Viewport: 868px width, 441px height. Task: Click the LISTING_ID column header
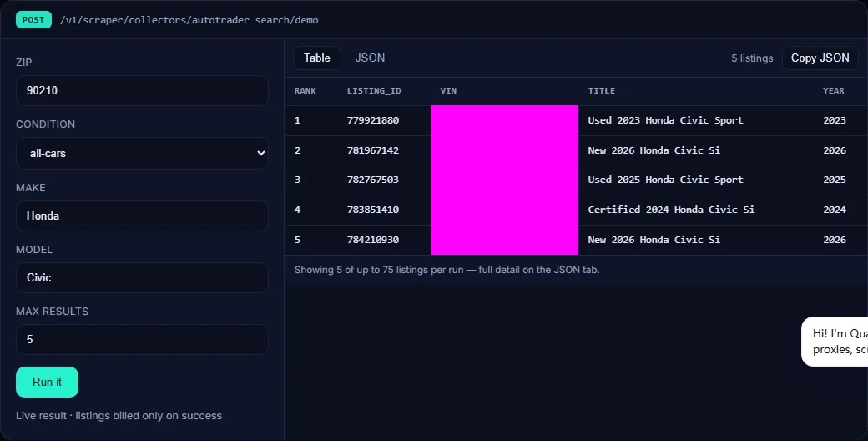pyautogui.click(x=374, y=90)
